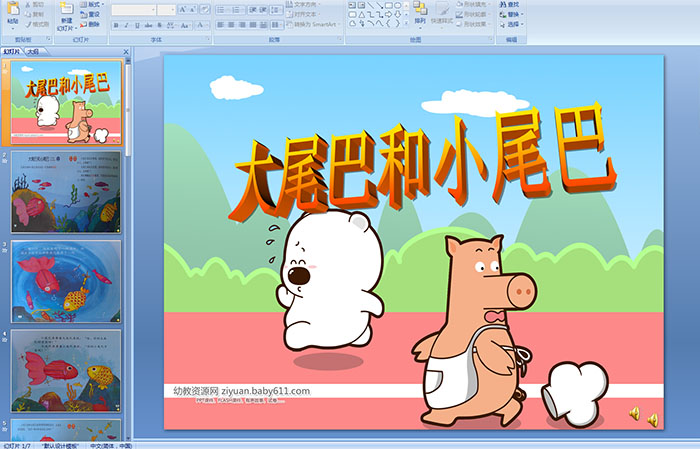Click Convert to SmartArt button

point(312,24)
